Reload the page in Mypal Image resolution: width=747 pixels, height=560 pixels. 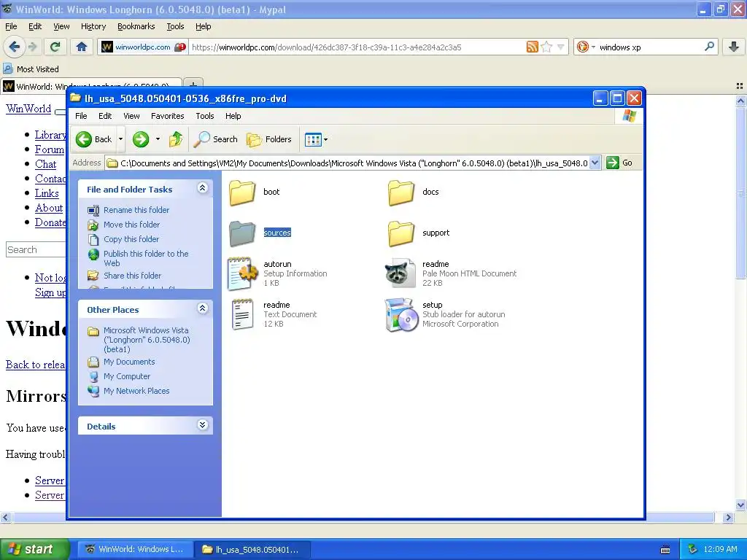point(55,47)
